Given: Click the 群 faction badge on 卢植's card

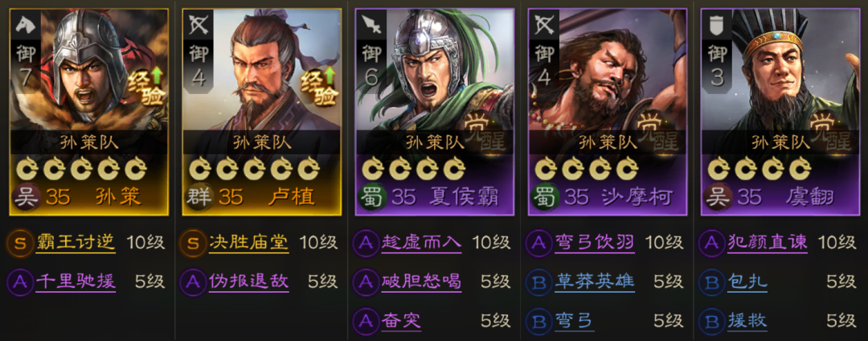Looking at the screenshot, I should coord(199,196).
